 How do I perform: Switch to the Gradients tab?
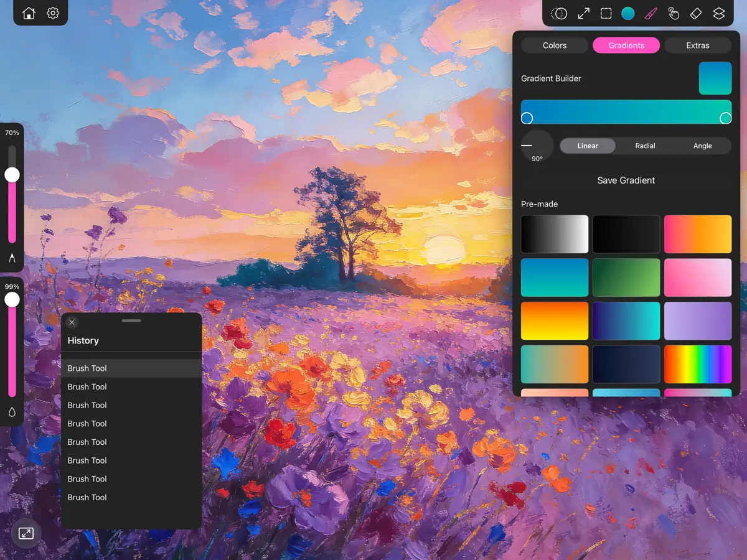pos(626,45)
